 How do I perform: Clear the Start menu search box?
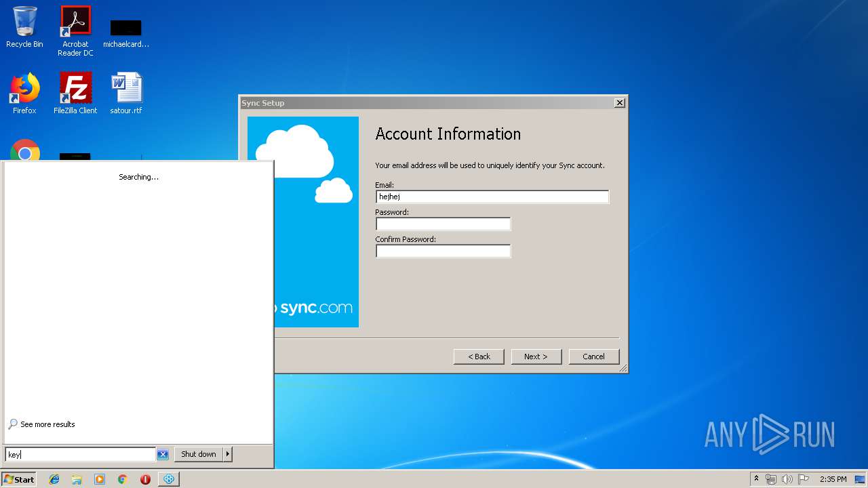(163, 454)
